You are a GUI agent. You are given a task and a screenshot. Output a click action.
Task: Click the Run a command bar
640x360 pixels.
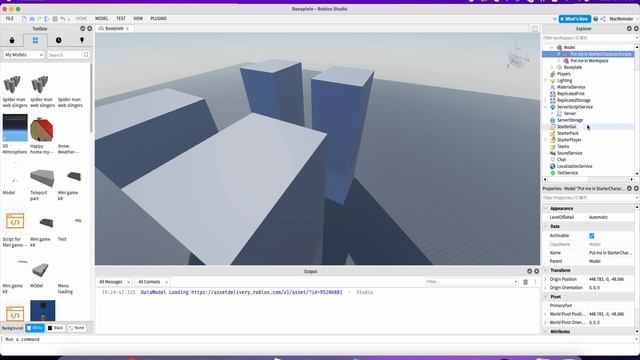(318, 339)
